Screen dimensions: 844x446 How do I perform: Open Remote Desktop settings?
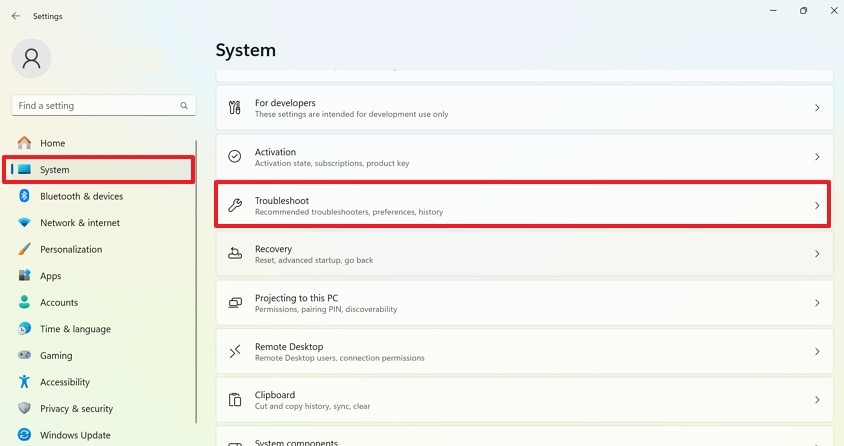(524, 351)
